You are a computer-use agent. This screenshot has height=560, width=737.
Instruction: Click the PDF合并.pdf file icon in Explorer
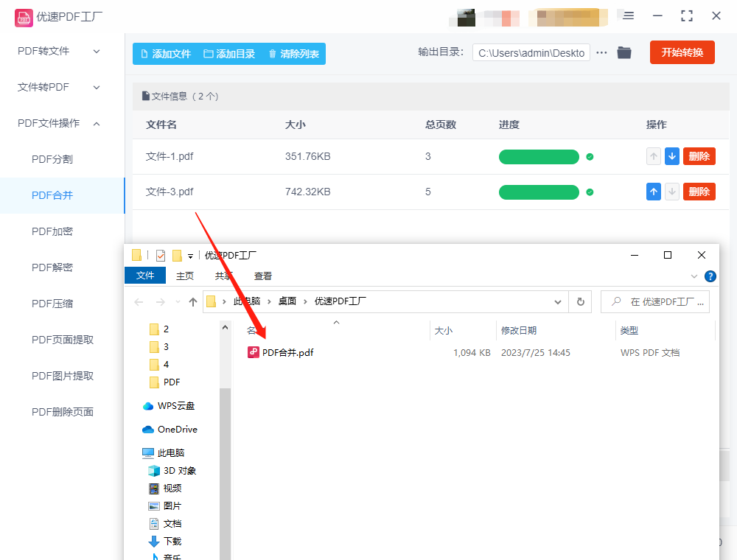pyautogui.click(x=254, y=352)
